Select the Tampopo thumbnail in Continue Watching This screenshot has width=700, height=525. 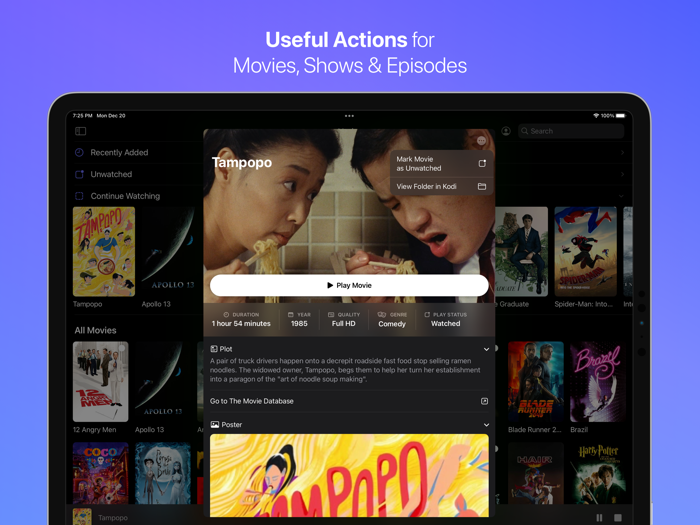104,251
